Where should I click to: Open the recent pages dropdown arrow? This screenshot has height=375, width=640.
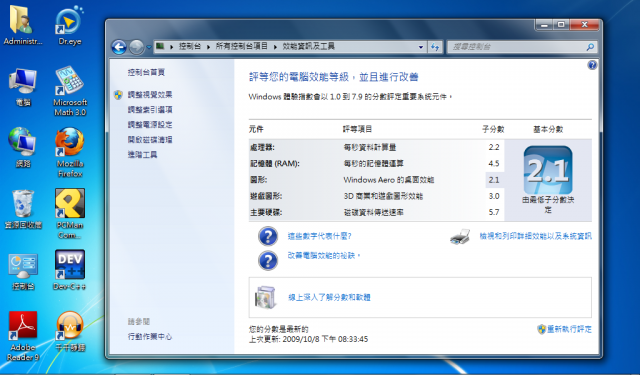point(149,47)
